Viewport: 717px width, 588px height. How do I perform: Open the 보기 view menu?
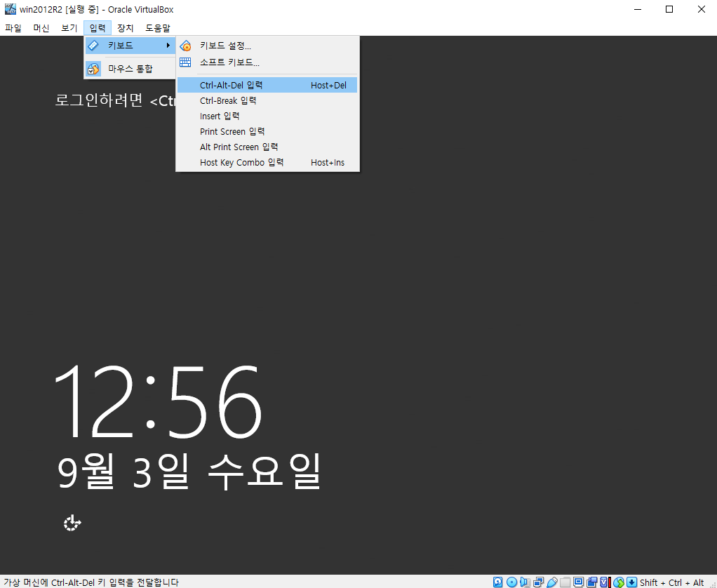pos(69,28)
